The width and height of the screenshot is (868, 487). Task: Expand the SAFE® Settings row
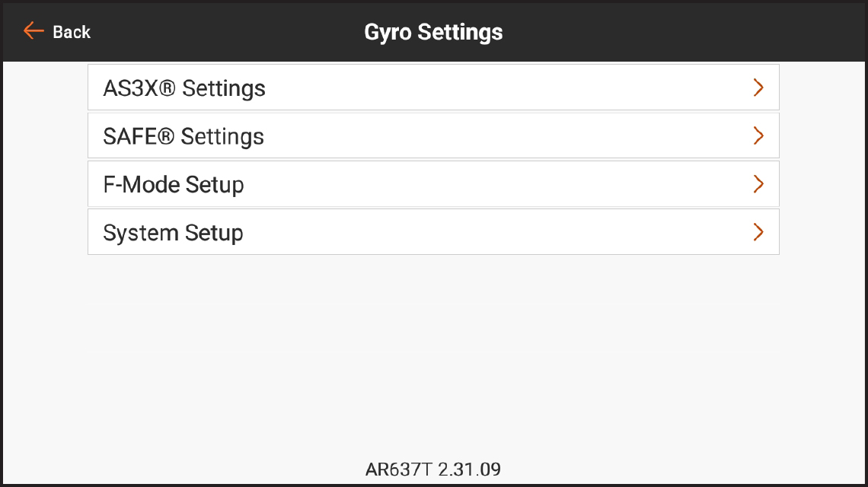point(434,135)
